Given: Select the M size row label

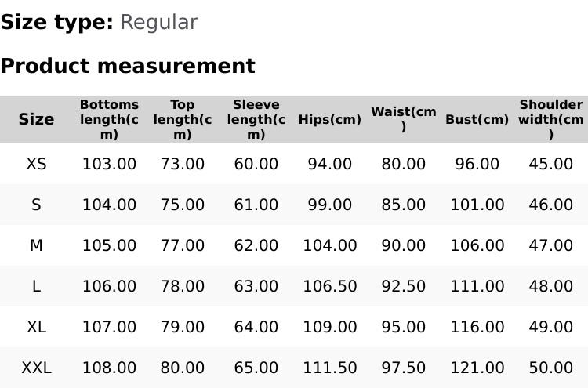Looking at the screenshot, I should 36,245.
